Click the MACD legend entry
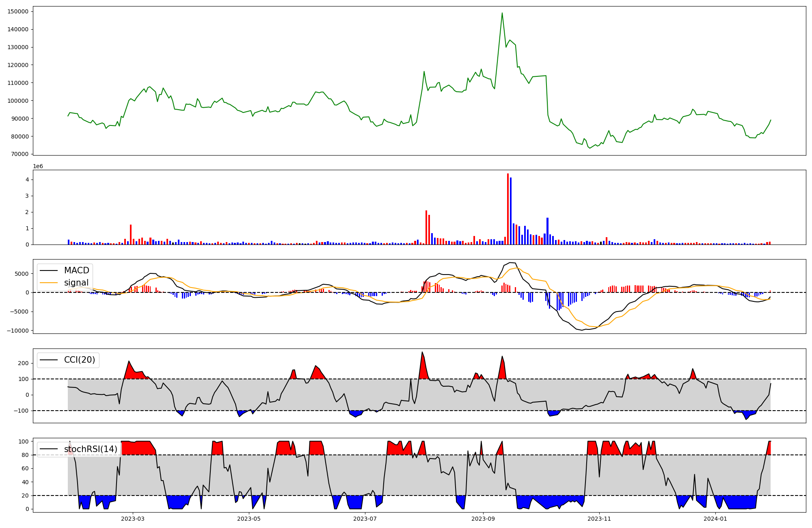The width and height of the screenshot is (812, 528). click(x=76, y=270)
